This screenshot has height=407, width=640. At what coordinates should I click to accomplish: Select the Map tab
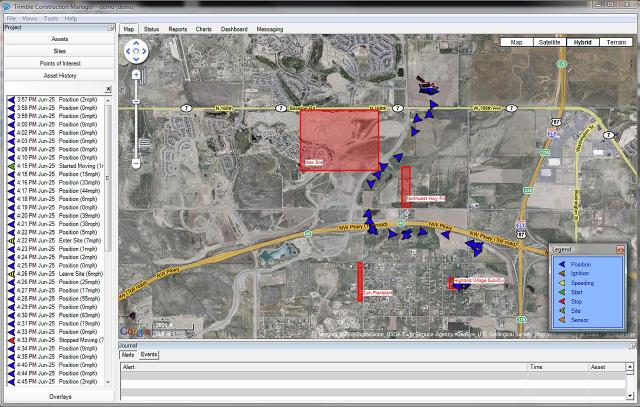[129, 29]
